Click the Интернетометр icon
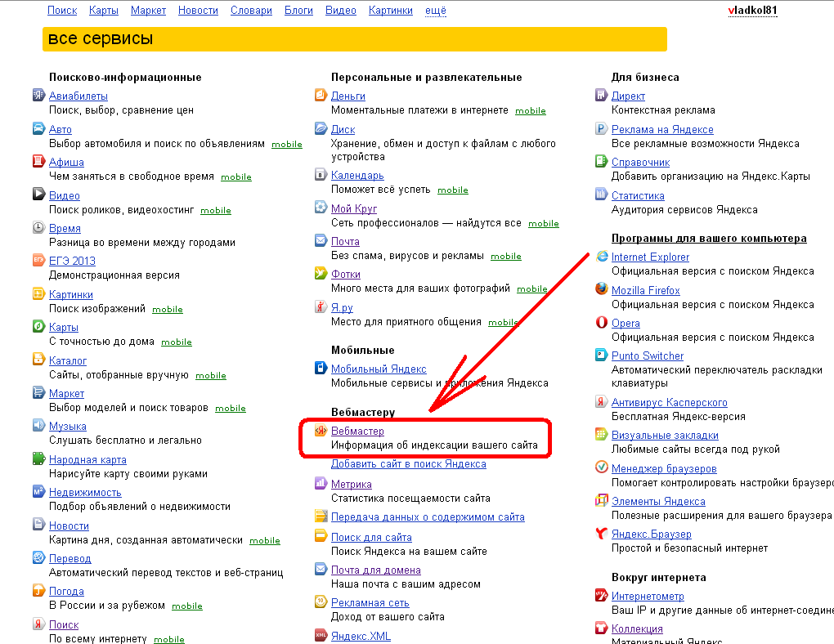Screen dimensions: 834x644 pos(602,595)
